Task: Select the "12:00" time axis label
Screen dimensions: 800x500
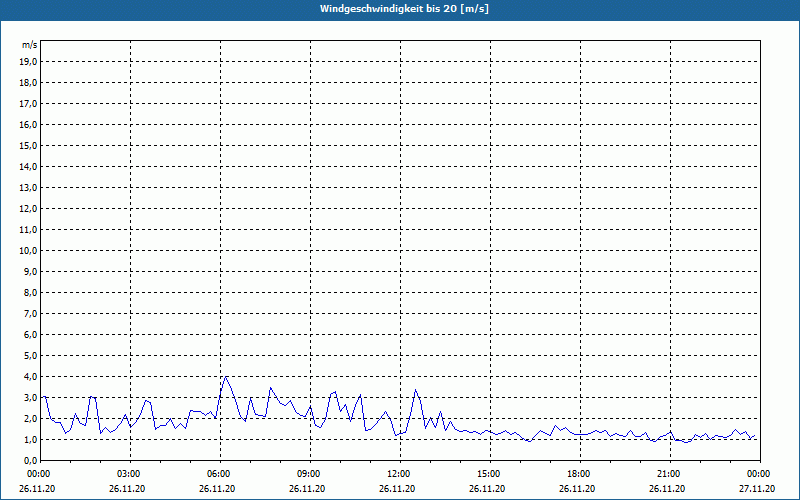Action: [397, 474]
